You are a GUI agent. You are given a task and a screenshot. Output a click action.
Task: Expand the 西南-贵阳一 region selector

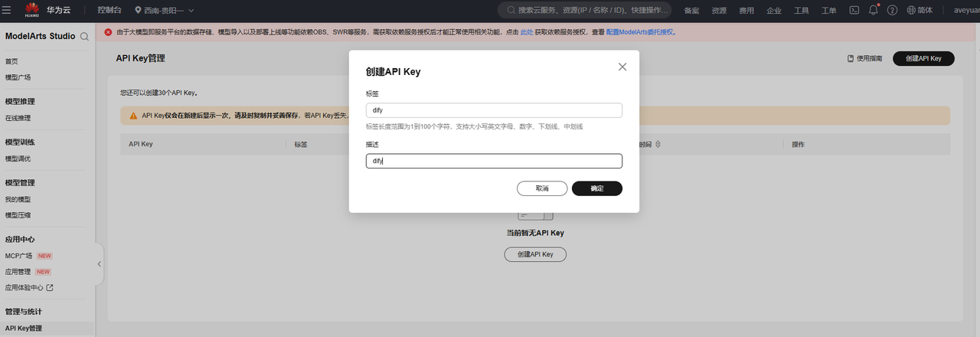pyautogui.click(x=165, y=11)
